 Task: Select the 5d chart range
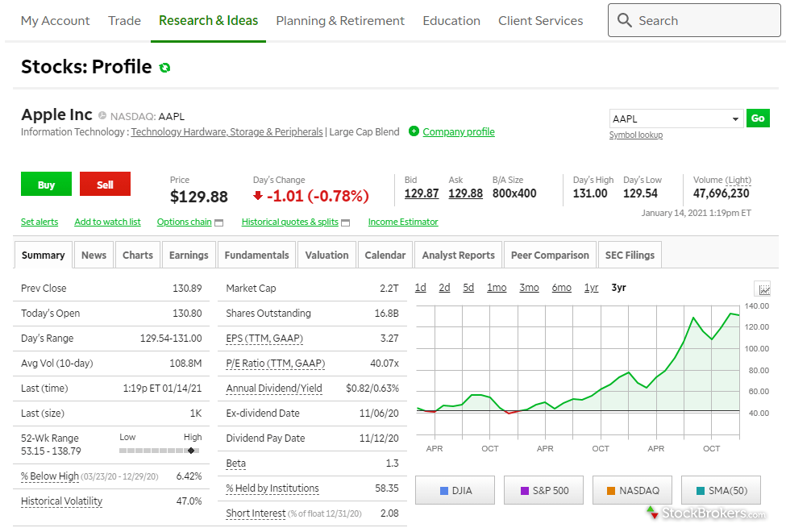coord(468,288)
